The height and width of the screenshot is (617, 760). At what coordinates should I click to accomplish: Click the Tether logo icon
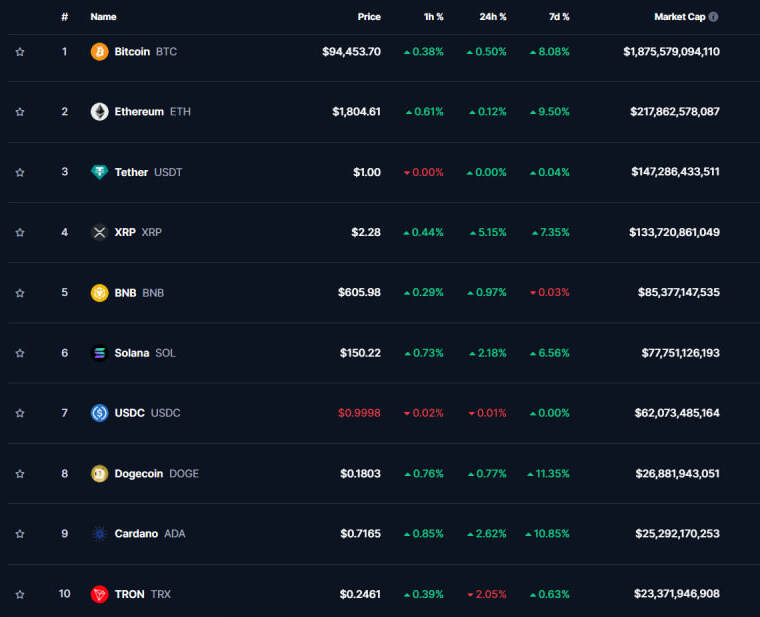(99, 172)
